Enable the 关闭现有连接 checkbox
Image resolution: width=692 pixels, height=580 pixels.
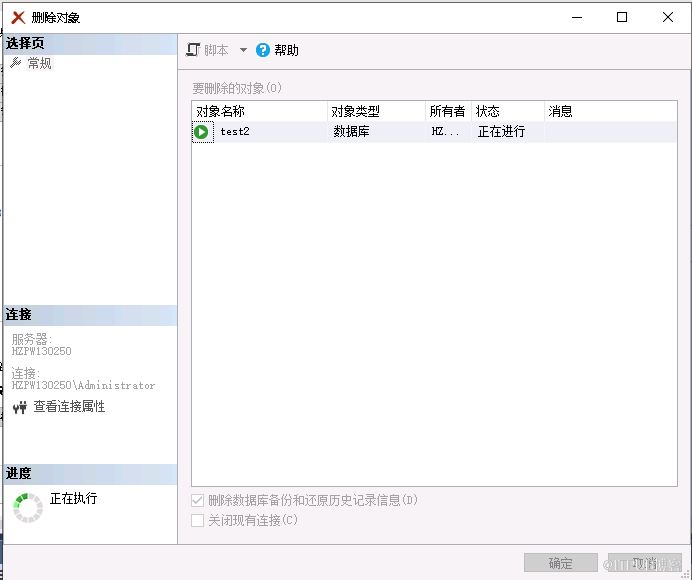click(198, 520)
